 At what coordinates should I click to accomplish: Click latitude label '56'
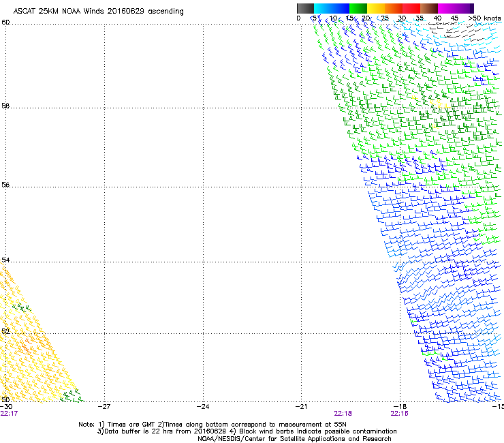point(5,185)
